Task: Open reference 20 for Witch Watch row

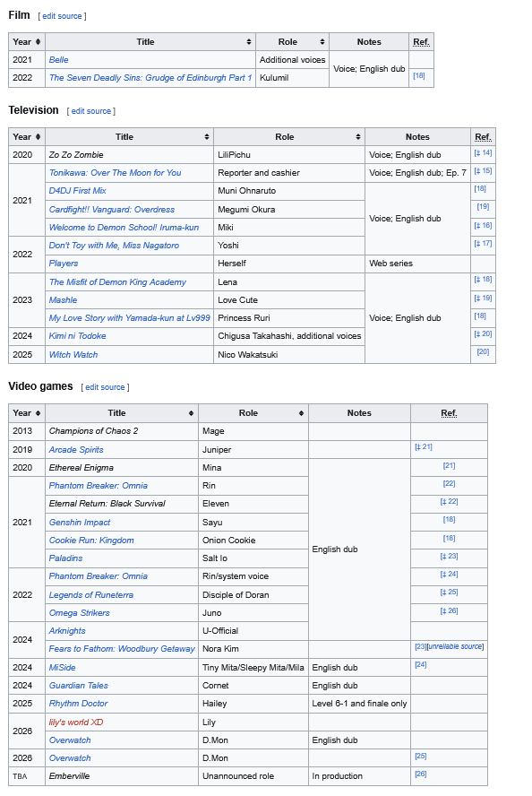Action: click(483, 351)
